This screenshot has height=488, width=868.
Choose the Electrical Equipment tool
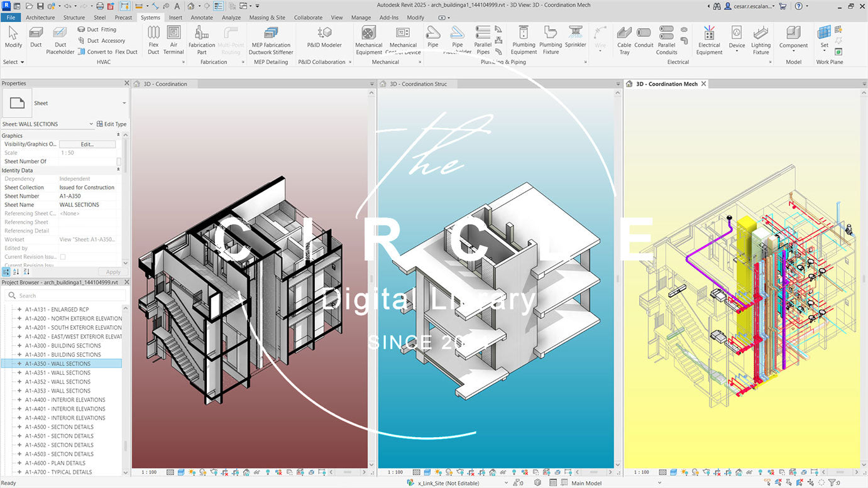(x=709, y=40)
